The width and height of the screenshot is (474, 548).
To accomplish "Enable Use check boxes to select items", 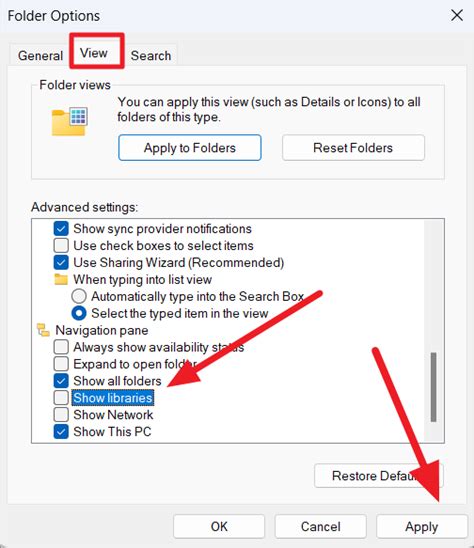I will pos(61,245).
